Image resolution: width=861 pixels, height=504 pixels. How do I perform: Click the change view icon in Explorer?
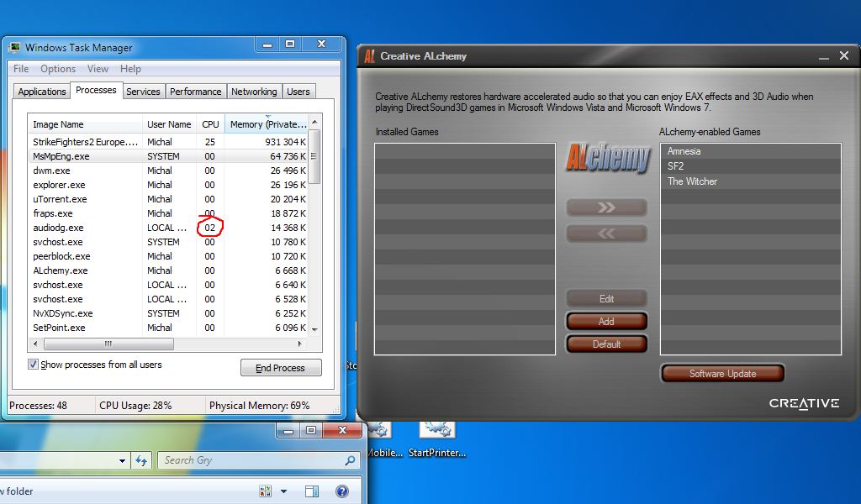(x=265, y=491)
